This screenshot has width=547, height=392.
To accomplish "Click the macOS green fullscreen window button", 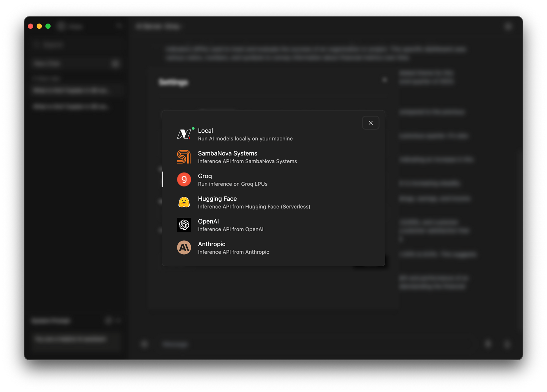I will [x=48, y=26].
